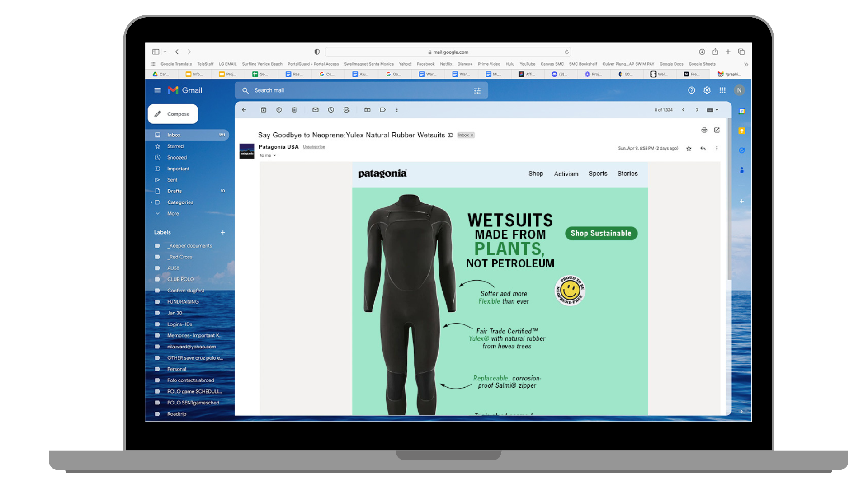
Task: Click the mail.google.com address bar
Action: [448, 52]
